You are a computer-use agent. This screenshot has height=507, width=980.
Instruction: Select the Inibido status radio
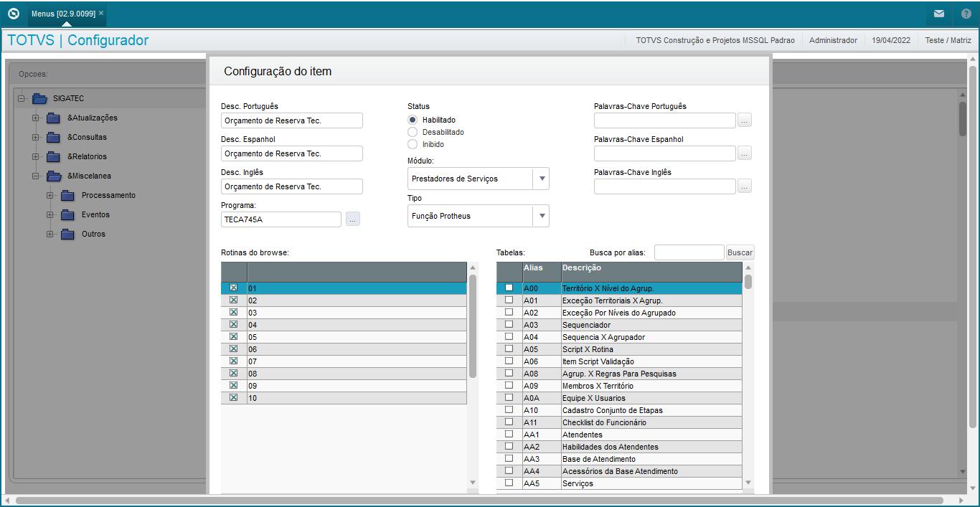tap(413, 144)
